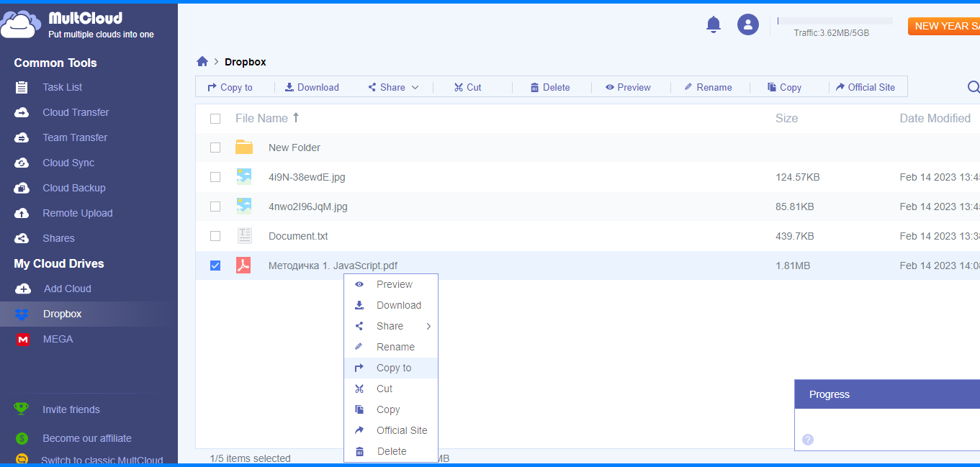Check the 4i9N-38ewdE.jpg checkbox
Screen dimensions: 980x467
click(215, 177)
